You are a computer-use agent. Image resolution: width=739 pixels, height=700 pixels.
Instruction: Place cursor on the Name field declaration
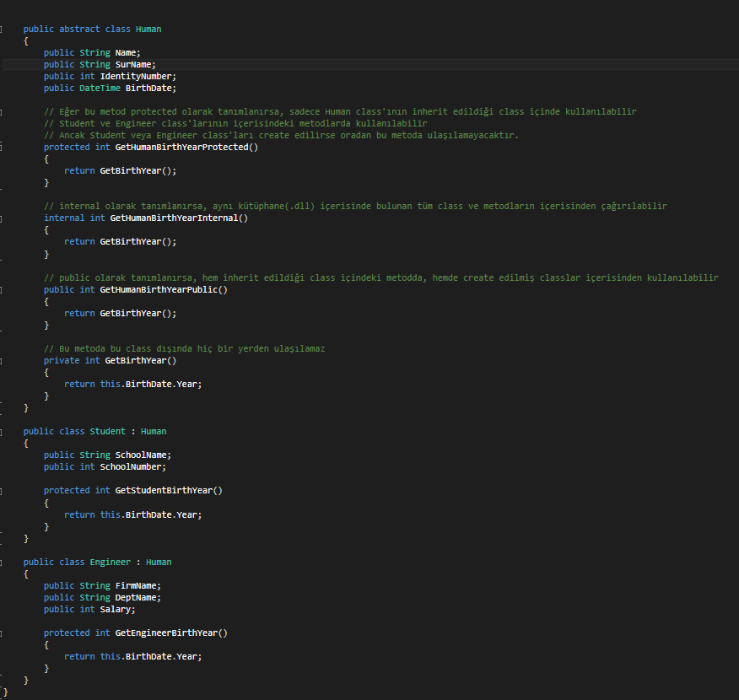[92, 53]
